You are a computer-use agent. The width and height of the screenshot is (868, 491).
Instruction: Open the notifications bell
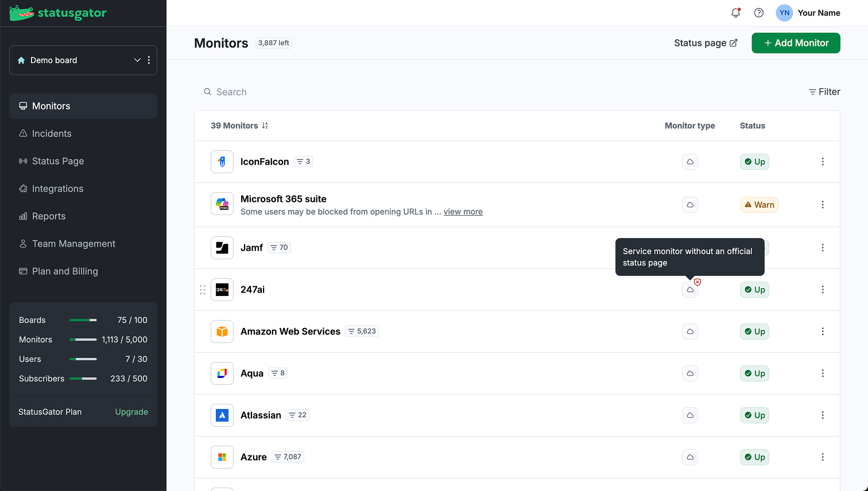(x=735, y=13)
